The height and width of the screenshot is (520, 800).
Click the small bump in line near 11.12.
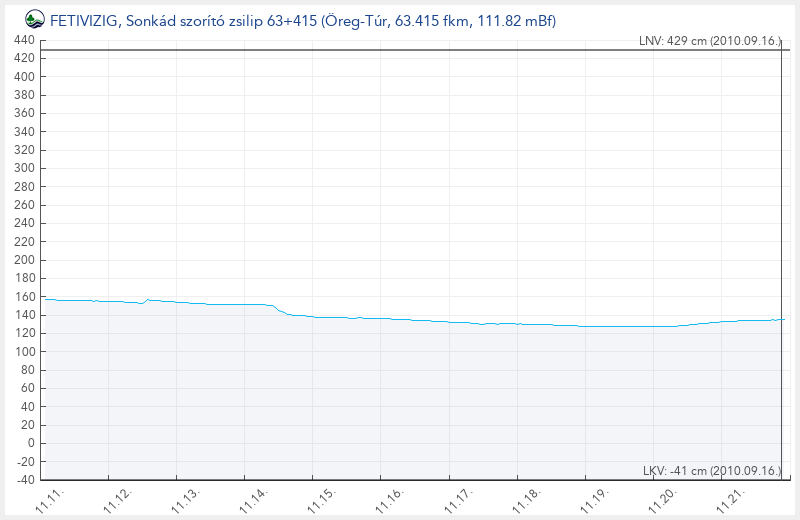[x=148, y=299]
